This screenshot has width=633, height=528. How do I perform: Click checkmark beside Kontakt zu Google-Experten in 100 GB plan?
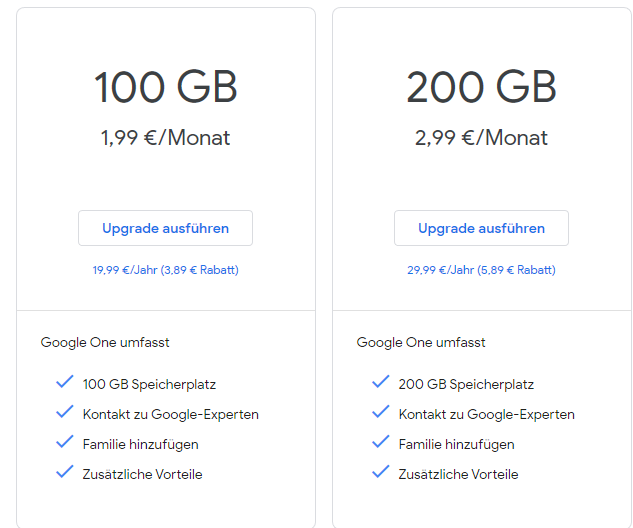pos(65,413)
